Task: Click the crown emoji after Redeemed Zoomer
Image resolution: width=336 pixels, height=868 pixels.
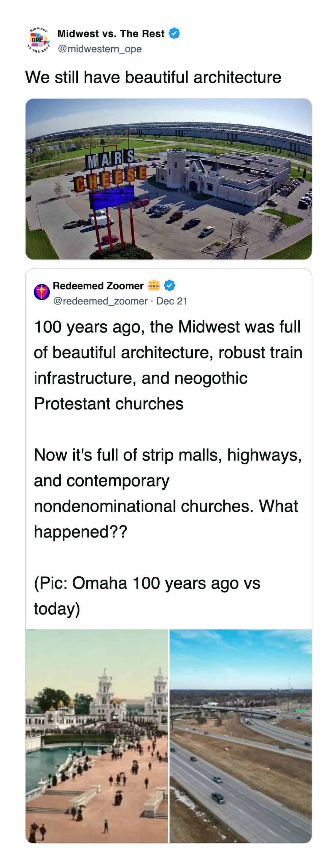Action: point(153,286)
